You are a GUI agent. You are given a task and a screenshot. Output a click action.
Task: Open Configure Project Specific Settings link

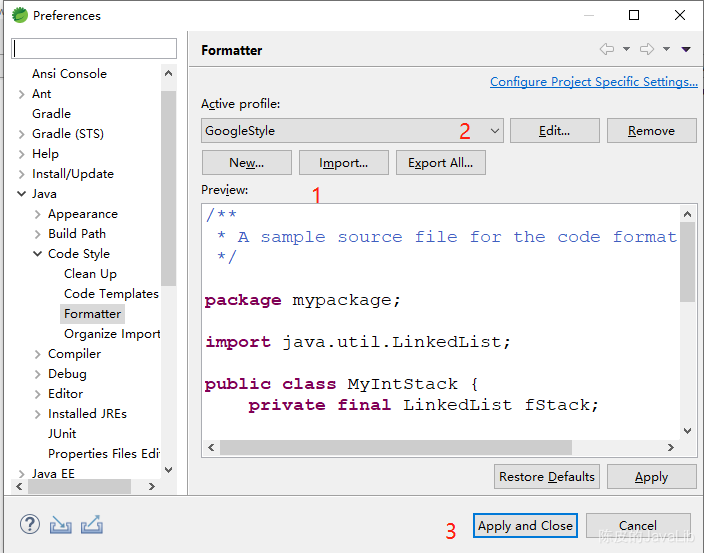point(594,82)
